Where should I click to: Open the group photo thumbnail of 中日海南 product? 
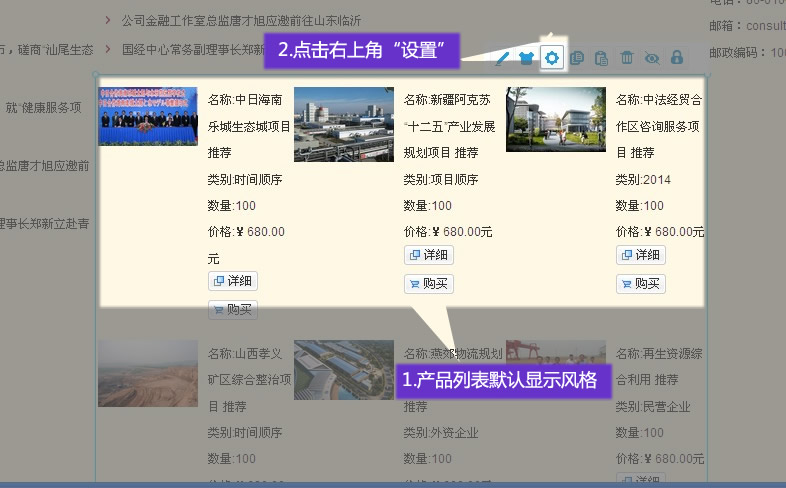pyautogui.click(x=148, y=117)
